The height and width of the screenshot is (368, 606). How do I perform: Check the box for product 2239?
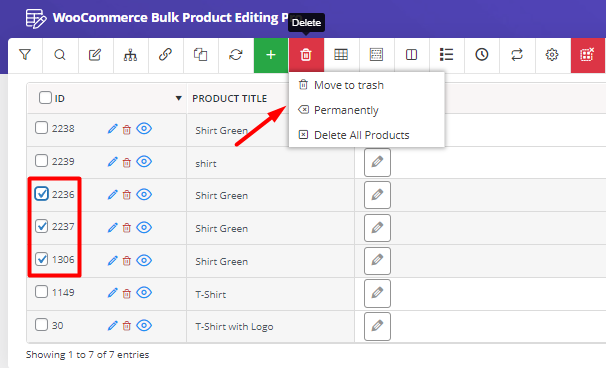[x=41, y=160]
